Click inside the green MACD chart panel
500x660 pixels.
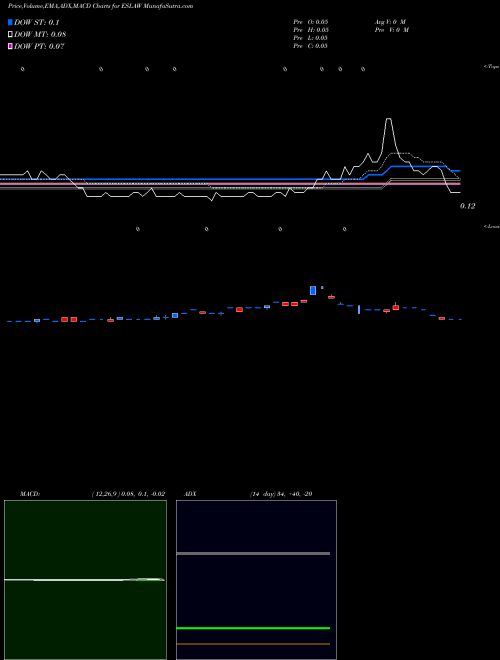click(x=85, y=580)
